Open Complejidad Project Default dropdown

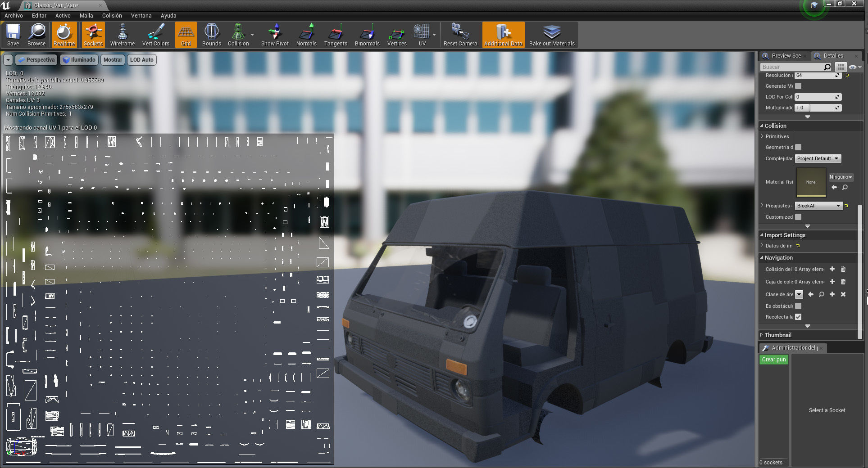click(818, 158)
